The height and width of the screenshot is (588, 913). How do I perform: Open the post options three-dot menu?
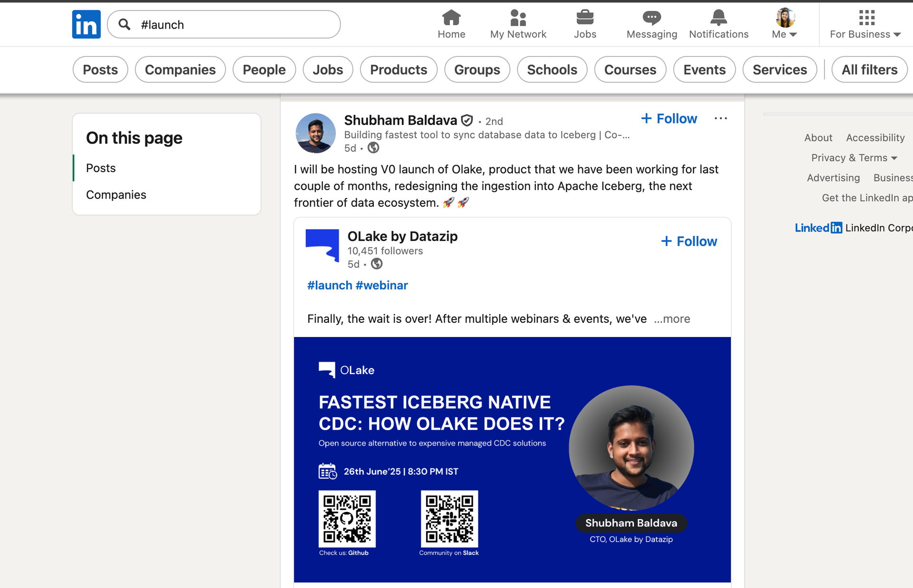(720, 118)
